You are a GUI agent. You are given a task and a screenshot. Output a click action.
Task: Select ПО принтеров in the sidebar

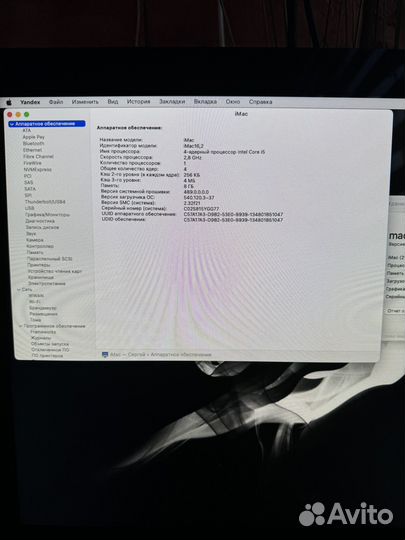click(48, 355)
